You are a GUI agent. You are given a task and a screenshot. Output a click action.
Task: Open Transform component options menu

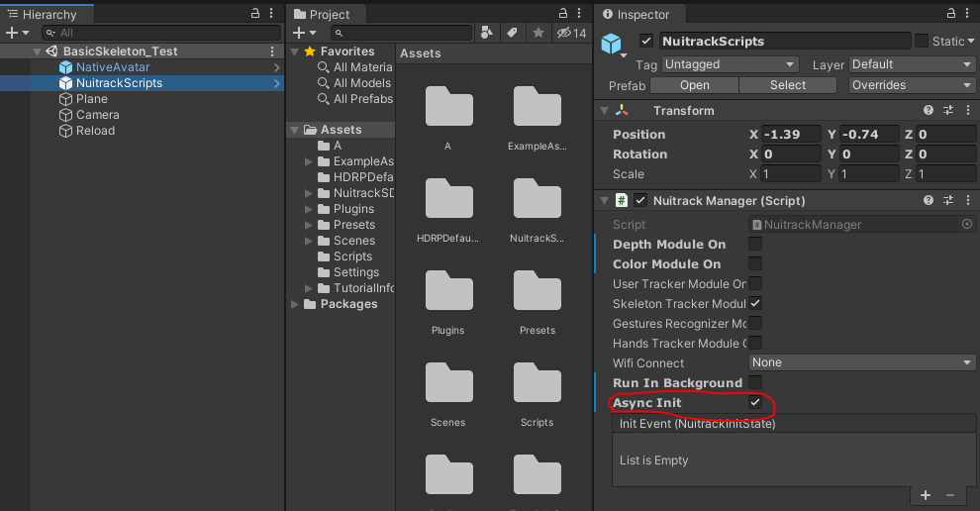click(x=968, y=110)
